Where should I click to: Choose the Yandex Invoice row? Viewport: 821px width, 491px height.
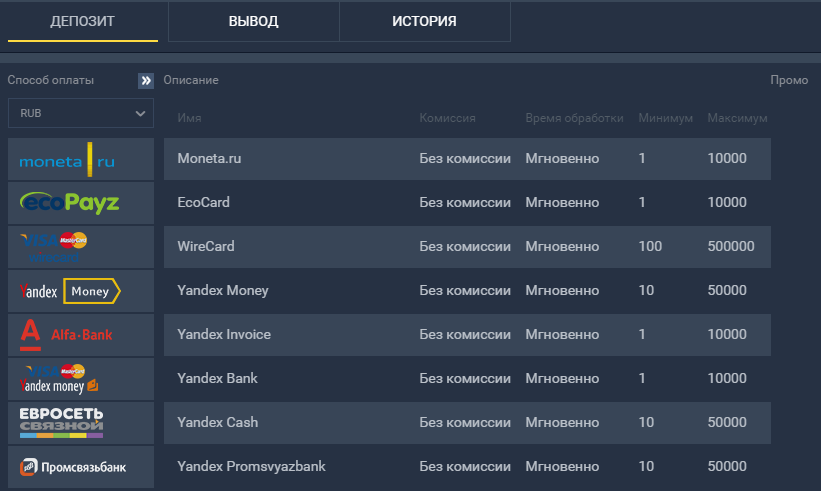[224, 335]
